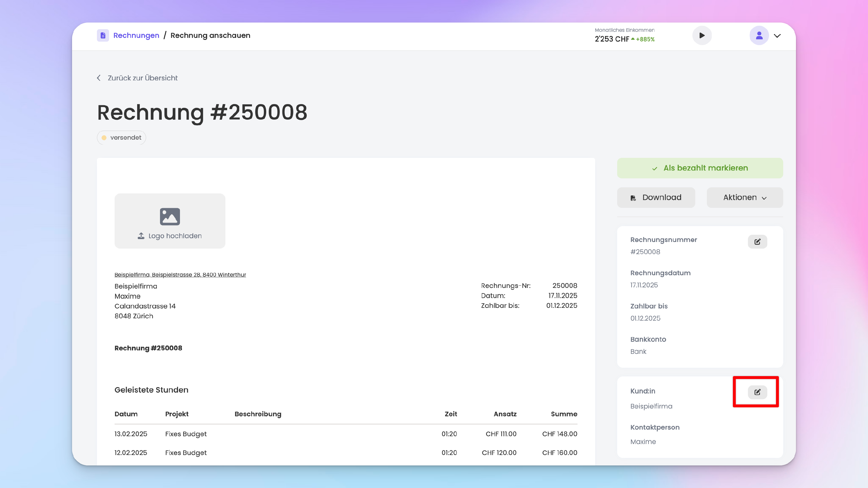This screenshot has height=488, width=868.
Task: Click the image placeholder icon for logo
Action: point(170,216)
